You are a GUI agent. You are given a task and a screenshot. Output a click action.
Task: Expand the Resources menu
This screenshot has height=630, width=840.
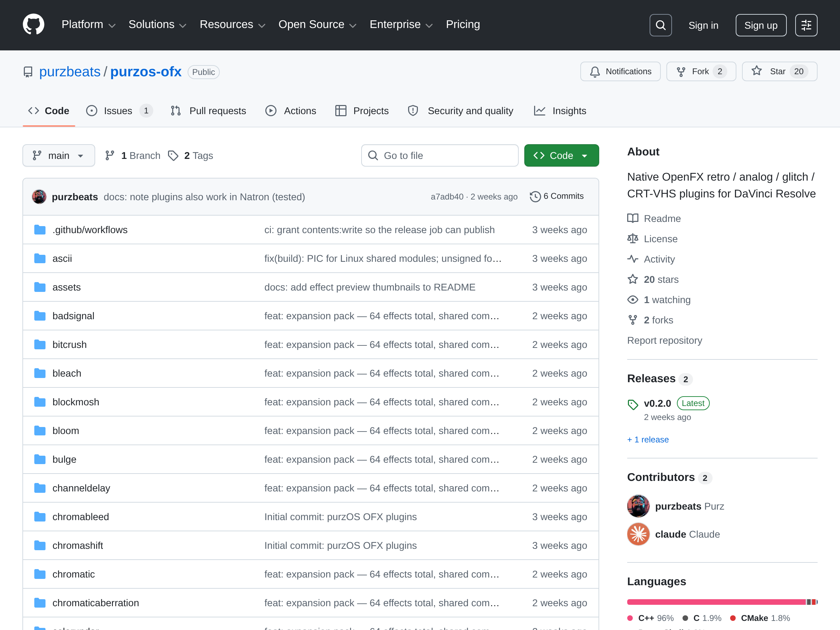pos(232,24)
